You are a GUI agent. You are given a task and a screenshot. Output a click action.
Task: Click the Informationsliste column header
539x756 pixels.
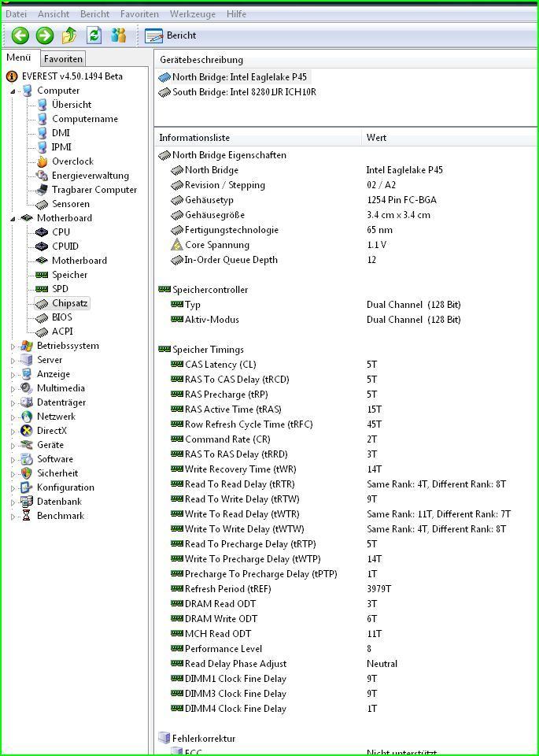pos(194,138)
